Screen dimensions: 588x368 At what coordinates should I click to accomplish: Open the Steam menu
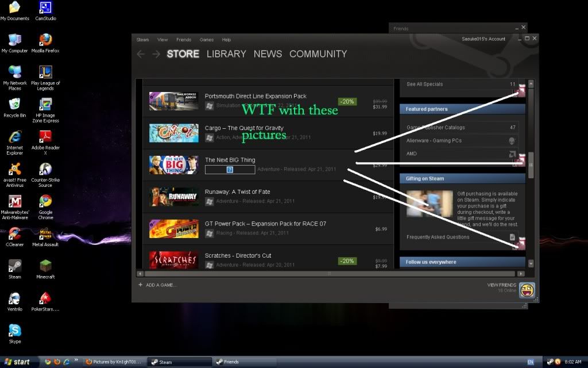point(142,40)
